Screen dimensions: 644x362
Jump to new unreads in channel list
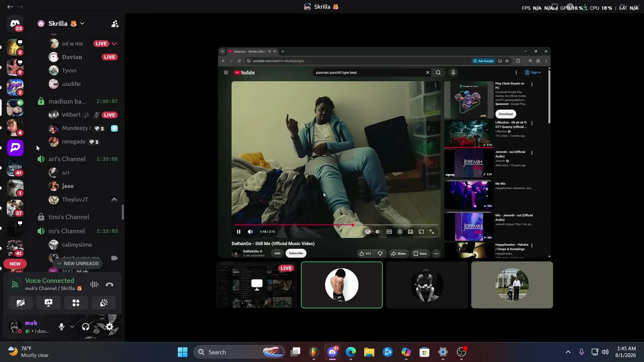(x=77, y=263)
